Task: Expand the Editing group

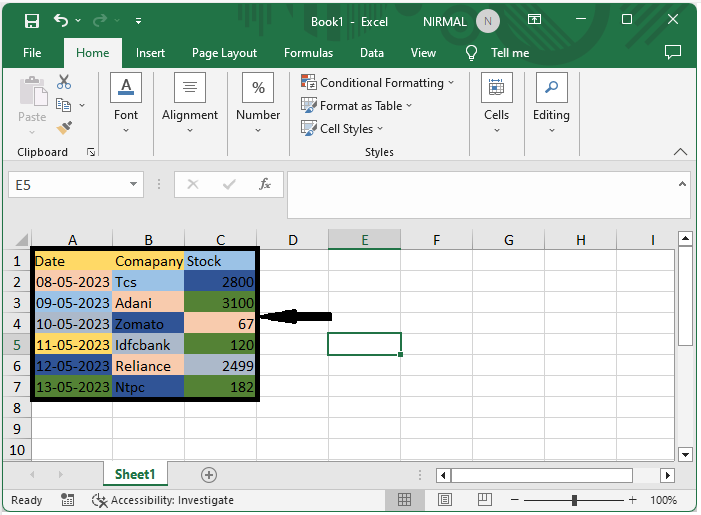Action: [x=552, y=103]
